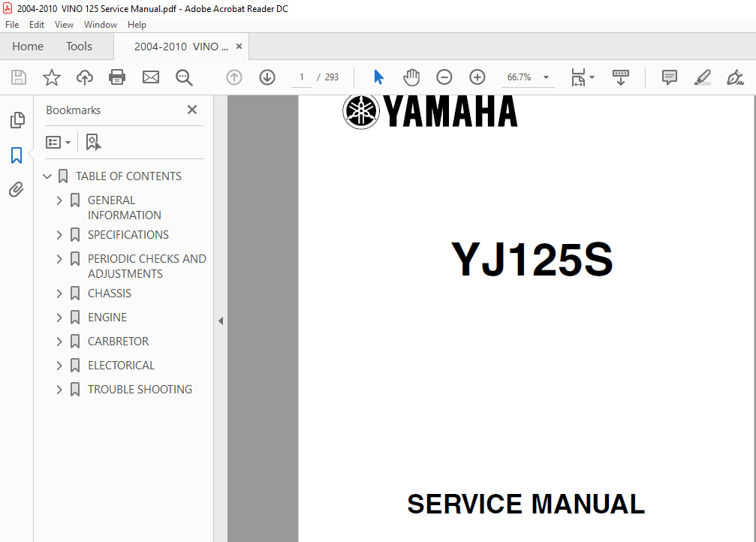756x542 pixels.
Task: Expand CARBRETOR bookmark
Action: coord(59,342)
